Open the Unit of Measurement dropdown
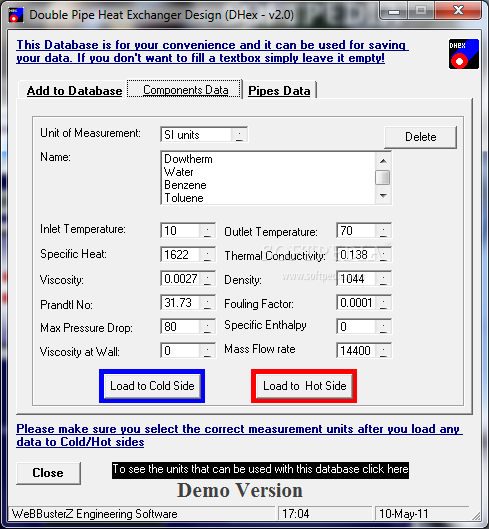Image resolution: width=489 pixels, height=529 pixels. (239, 135)
